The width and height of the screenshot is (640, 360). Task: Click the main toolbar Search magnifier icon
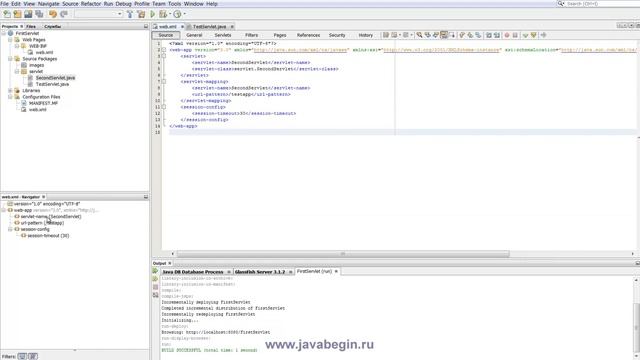(x=561, y=3)
